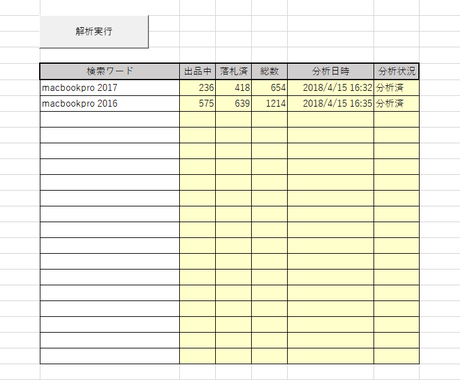The image size is (460, 380).
Task: Select the macbookpro 2016 search word cell
Action: click(x=110, y=104)
